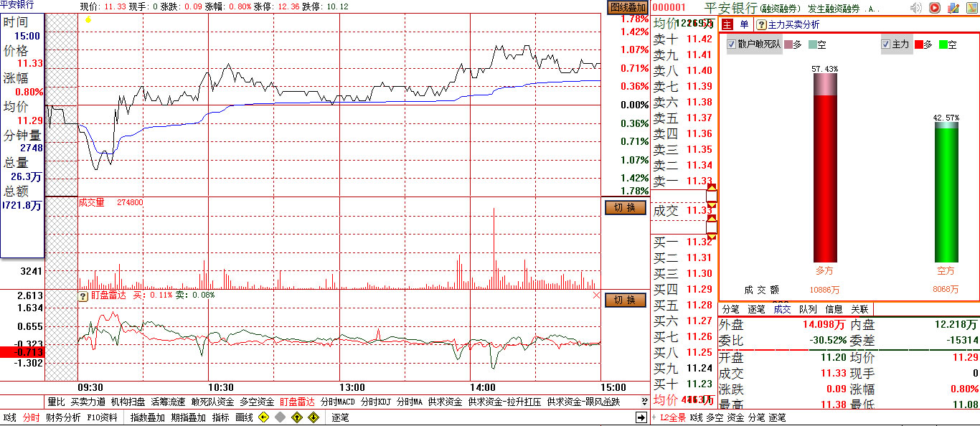
Task: Click the red play button icon
Action: click(935, 8)
